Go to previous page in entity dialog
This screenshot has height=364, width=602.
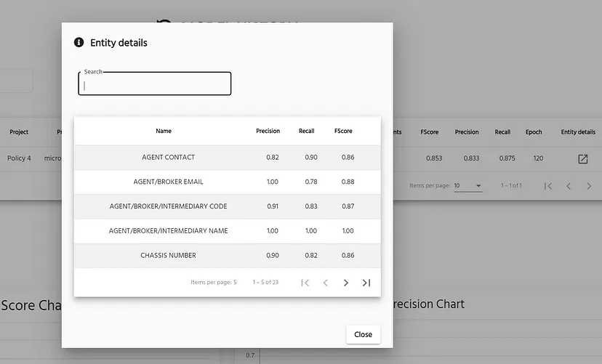point(326,283)
